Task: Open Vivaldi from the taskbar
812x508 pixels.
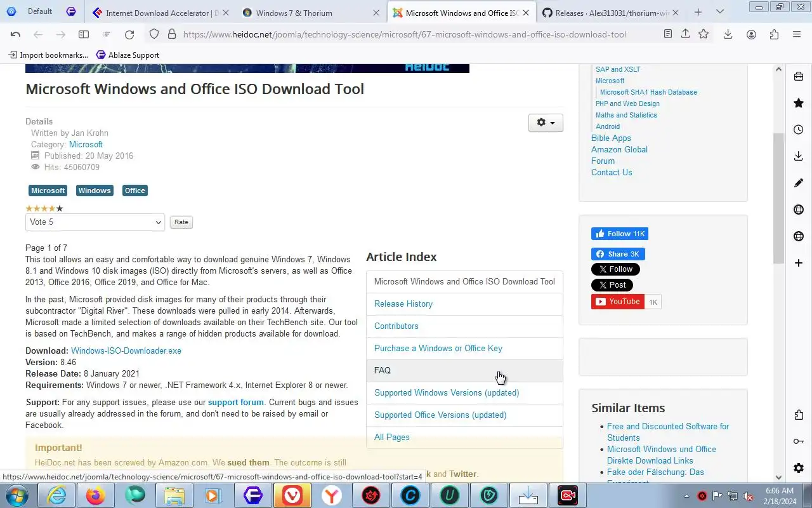Action: tap(292, 495)
